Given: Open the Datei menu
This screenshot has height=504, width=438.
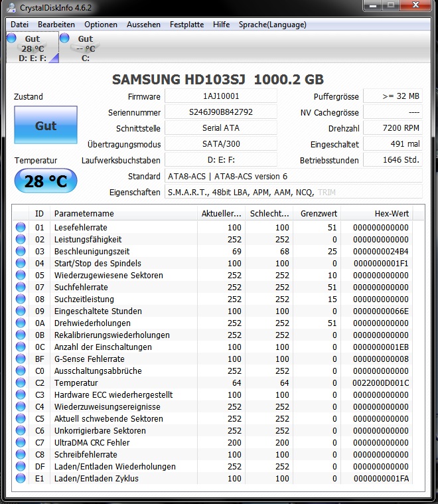Looking at the screenshot, I should 20,25.
